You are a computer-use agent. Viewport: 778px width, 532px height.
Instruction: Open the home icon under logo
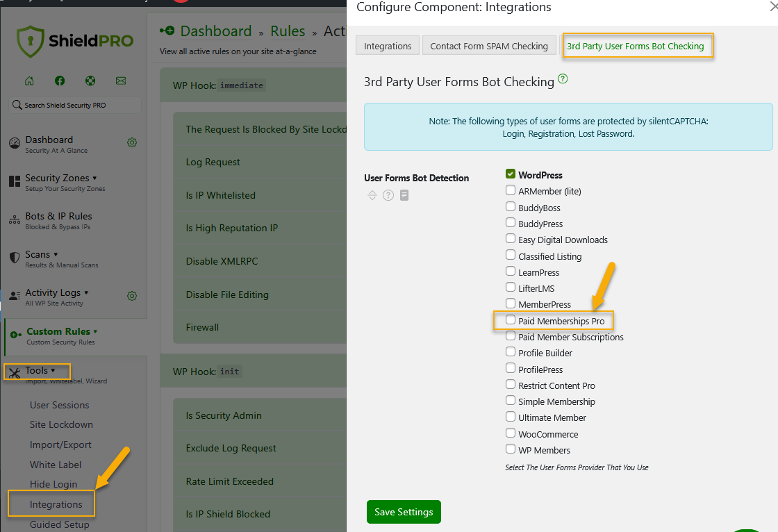coord(29,81)
